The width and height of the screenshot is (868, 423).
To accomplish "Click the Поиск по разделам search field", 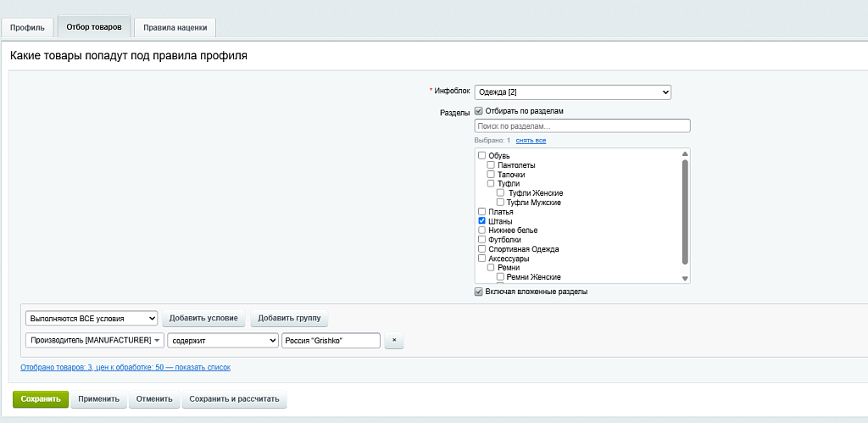I will 582,125.
